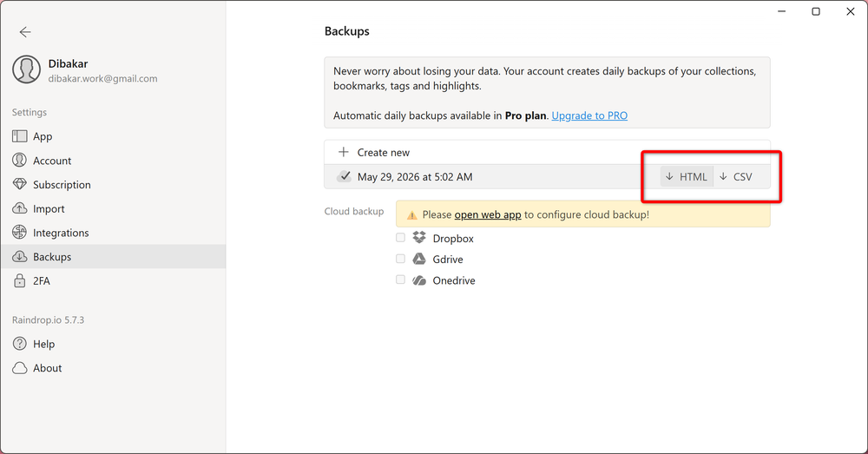The width and height of the screenshot is (868, 454).
Task: Open Account settings section
Action: click(x=113, y=161)
